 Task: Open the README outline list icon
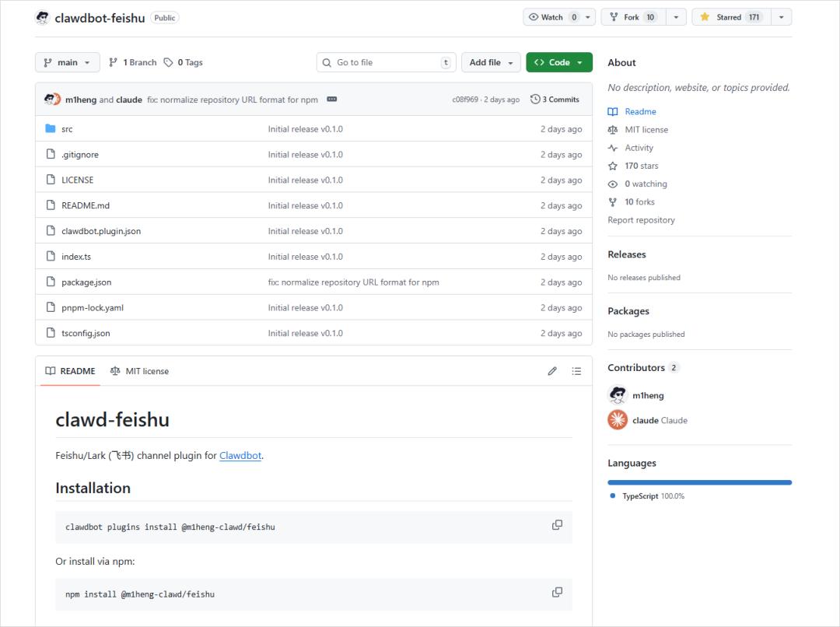coord(576,371)
